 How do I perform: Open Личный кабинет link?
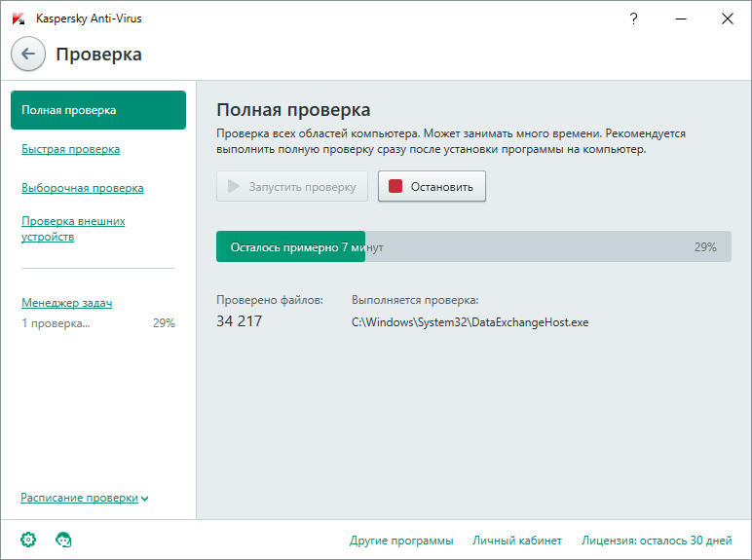[x=517, y=541]
